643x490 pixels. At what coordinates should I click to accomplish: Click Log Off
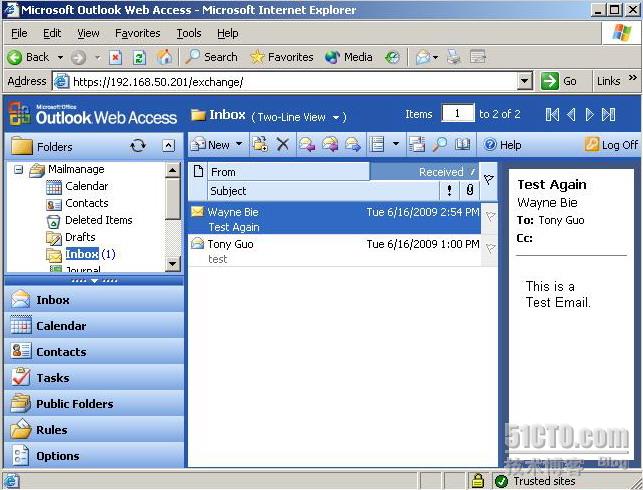611,145
